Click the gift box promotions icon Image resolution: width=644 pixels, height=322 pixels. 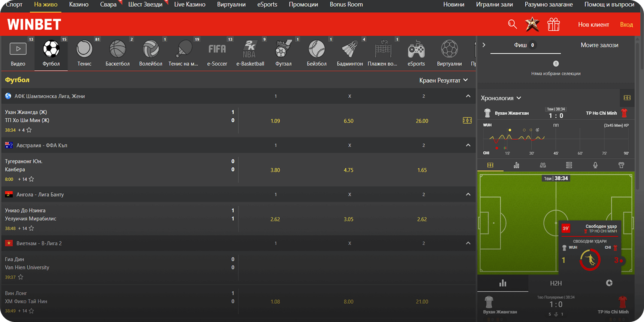[x=553, y=25]
